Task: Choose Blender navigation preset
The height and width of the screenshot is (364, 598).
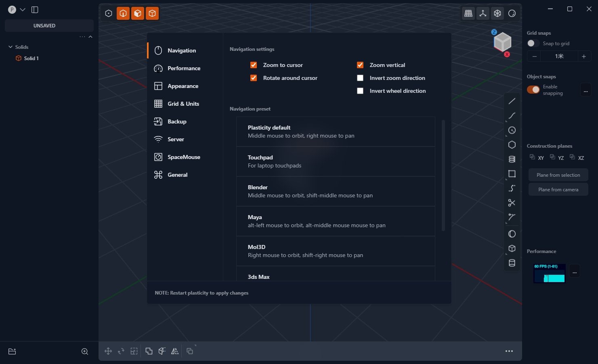Action: point(336,191)
